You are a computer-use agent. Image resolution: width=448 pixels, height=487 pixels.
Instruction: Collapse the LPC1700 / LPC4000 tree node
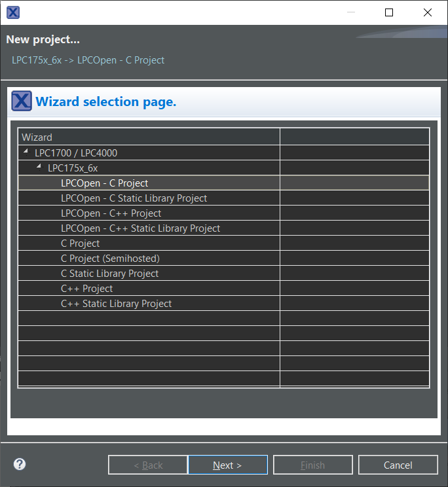[26, 152]
